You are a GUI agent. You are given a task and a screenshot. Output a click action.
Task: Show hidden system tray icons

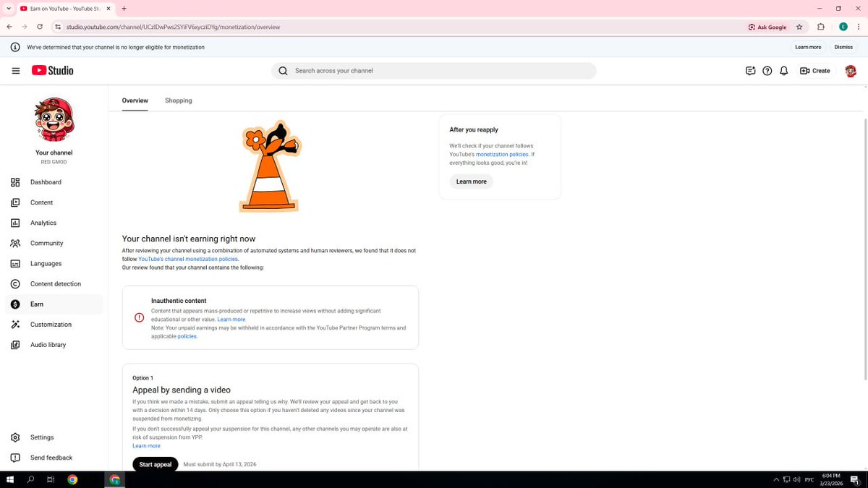[776, 479]
